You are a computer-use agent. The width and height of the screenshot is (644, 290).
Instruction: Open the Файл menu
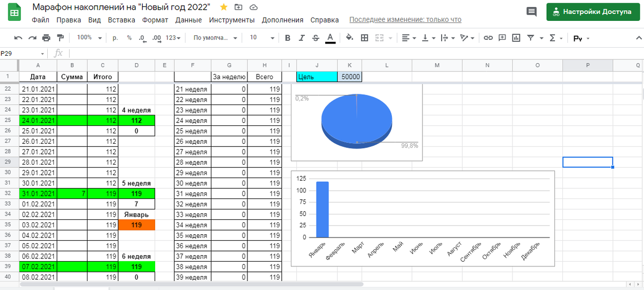(x=40, y=20)
